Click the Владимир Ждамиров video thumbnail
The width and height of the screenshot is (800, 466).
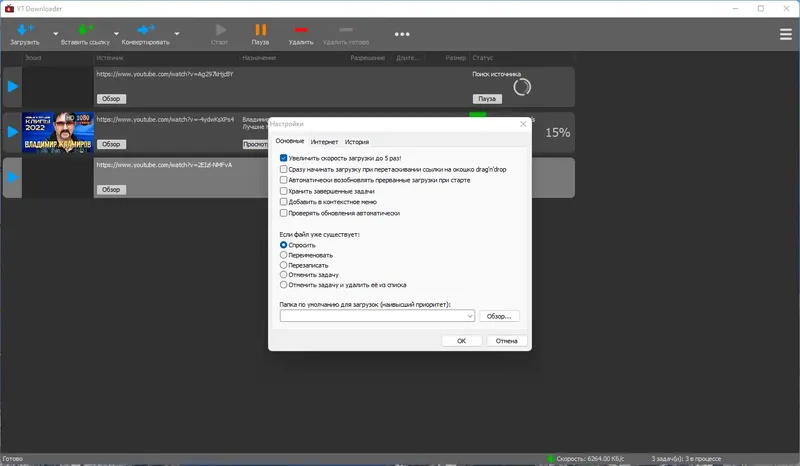click(x=58, y=133)
